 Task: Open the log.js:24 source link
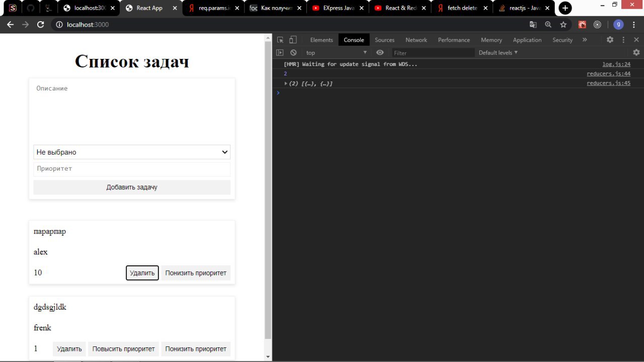[x=616, y=64]
